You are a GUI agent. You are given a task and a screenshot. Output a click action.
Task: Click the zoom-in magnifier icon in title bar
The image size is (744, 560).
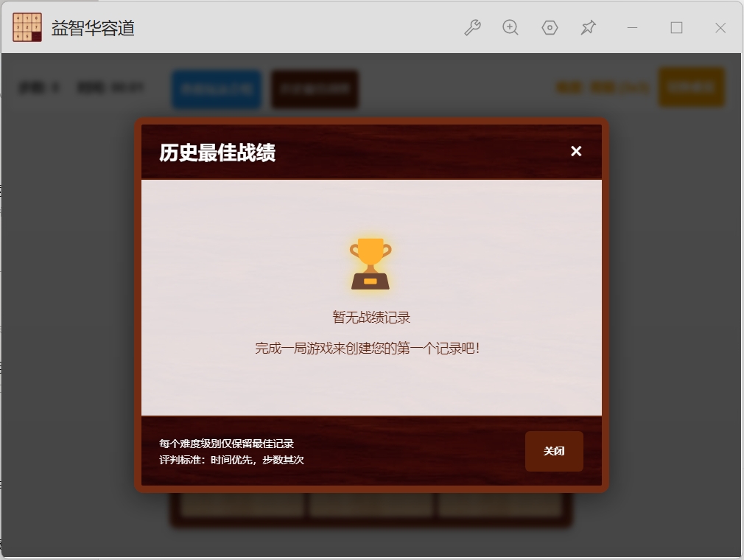pos(510,27)
